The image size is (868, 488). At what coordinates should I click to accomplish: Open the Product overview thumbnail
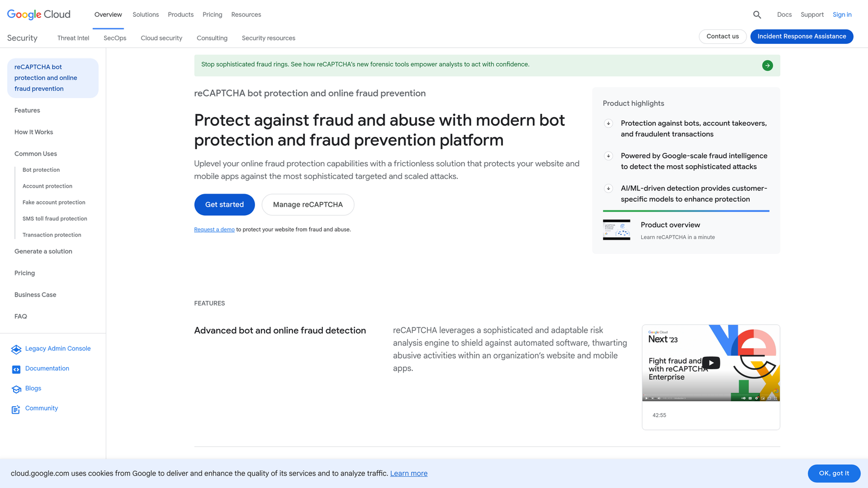pos(616,230)
